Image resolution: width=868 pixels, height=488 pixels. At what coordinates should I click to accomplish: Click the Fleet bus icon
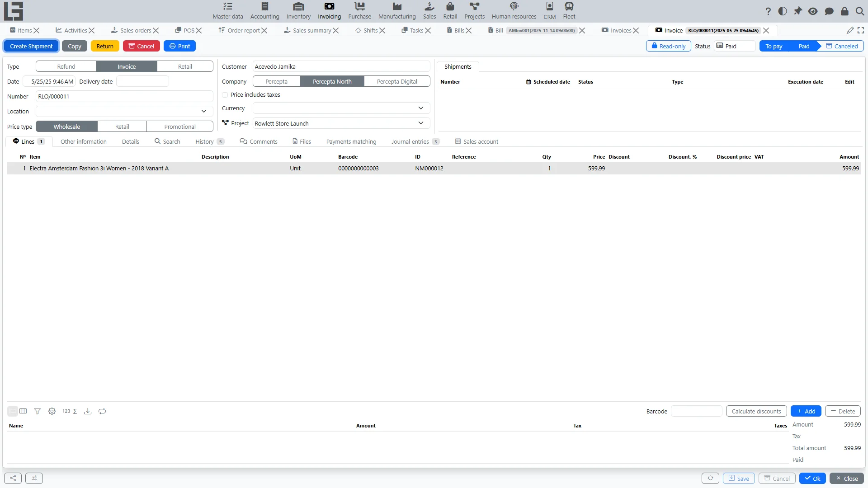[569, 6]
